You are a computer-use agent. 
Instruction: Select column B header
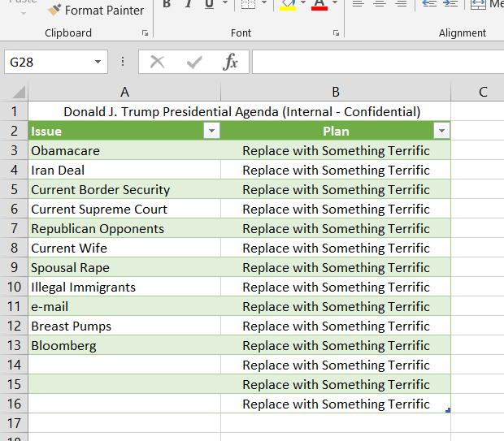(x=336, y=92)
